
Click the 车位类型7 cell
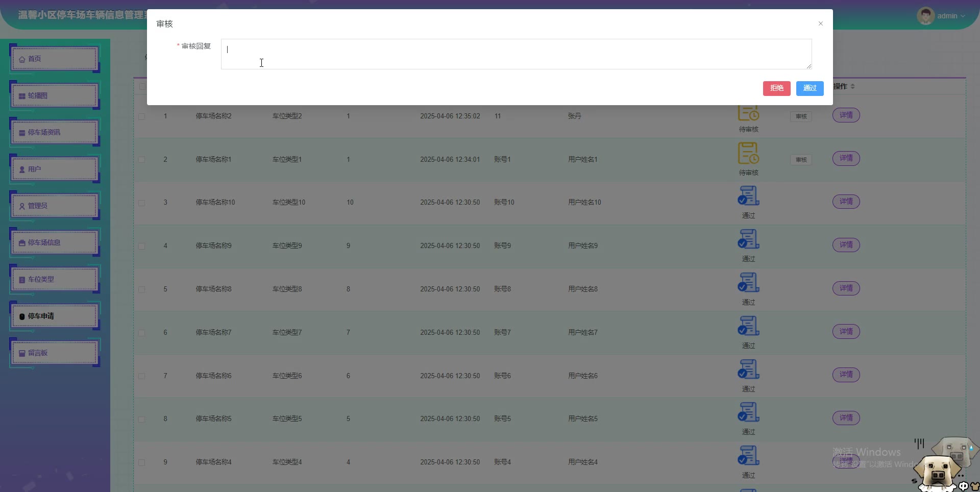(287, 333)
